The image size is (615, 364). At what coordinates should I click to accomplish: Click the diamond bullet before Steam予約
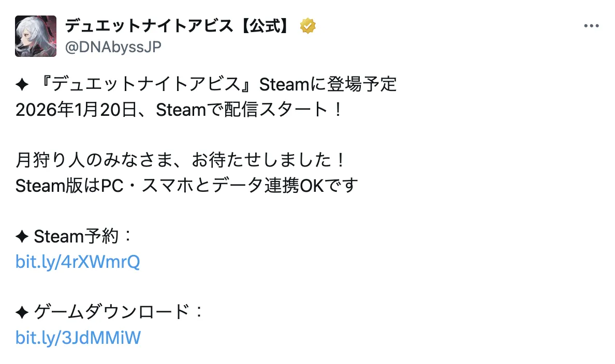21,236
